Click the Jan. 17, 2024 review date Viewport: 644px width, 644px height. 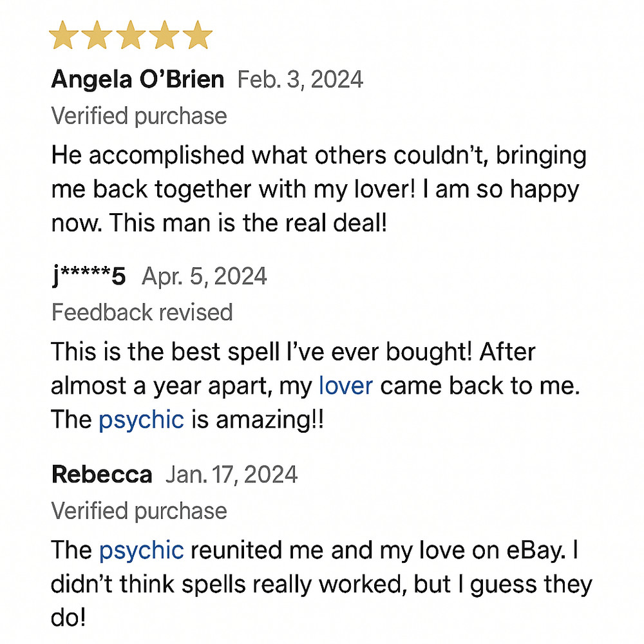(x=231, y=475)
